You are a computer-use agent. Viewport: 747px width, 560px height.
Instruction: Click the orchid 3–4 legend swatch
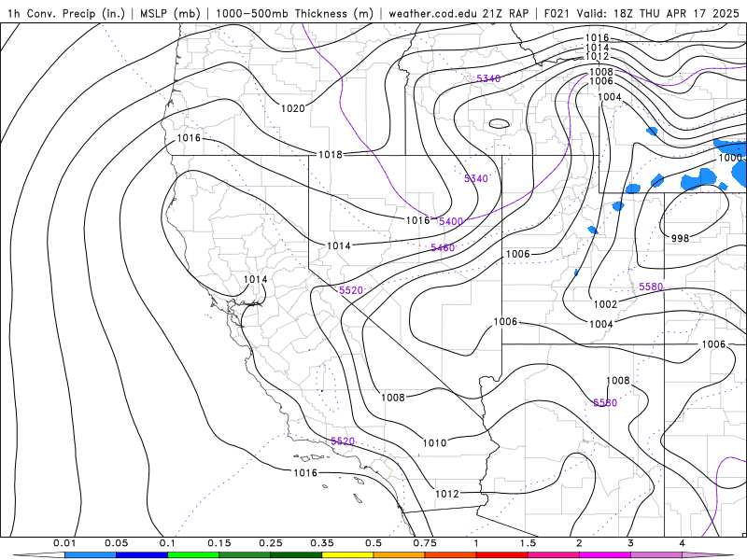tap(656, 555)
